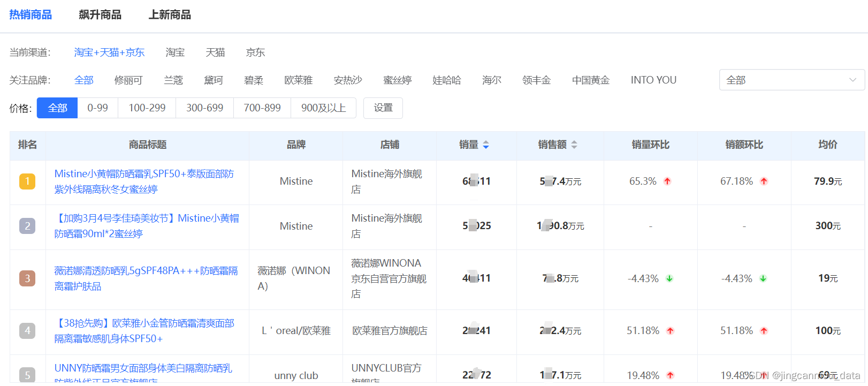Filter by brand 黛珂

pyautogui.click(x=214, y=80)
